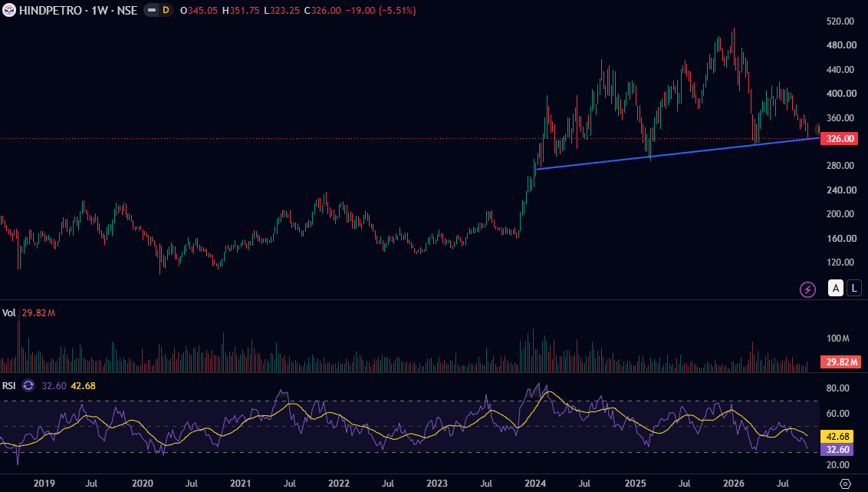This screenshot has width=868, height=492.
Task: Click the 2021 label on time axis
Action: coord(240,484)
